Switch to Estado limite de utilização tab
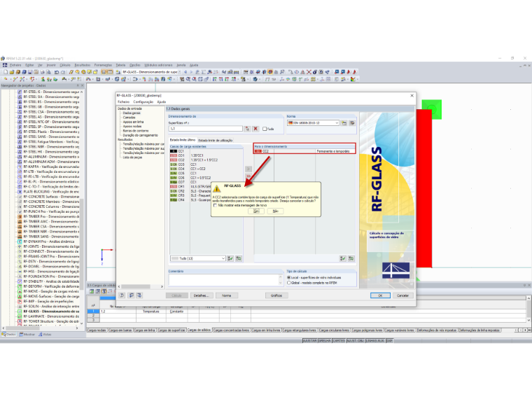The width and height of the screenshot is (532, 399). [216, 140]
